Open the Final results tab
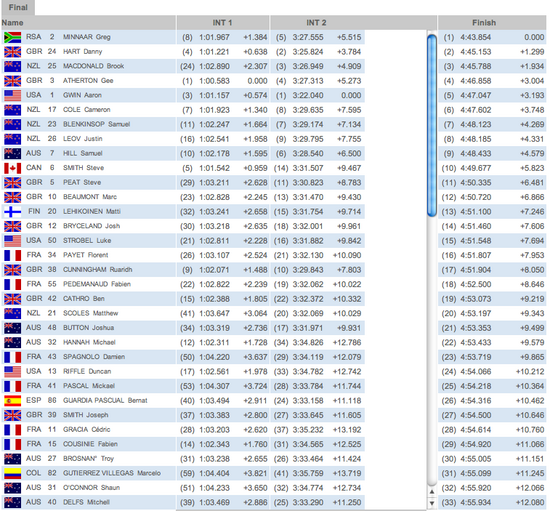The width and height of the screenshot is (550, 511). point(18,7)
